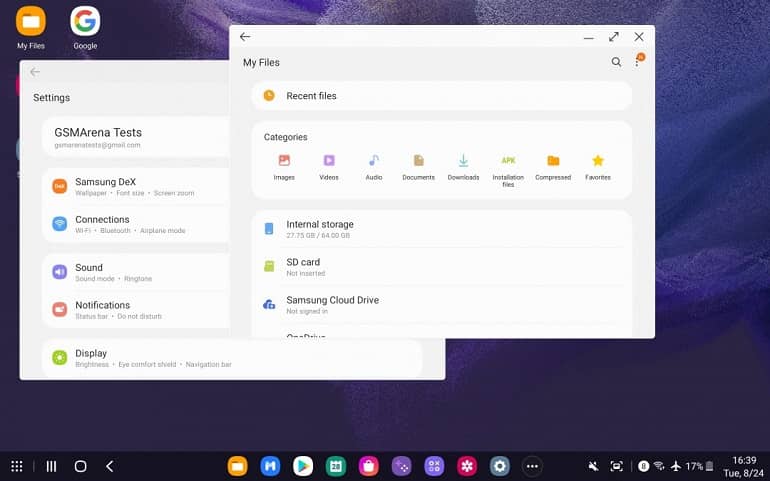Go back in the My Files window
This screenshot has height=481, width=770.
tap(245, 37)
